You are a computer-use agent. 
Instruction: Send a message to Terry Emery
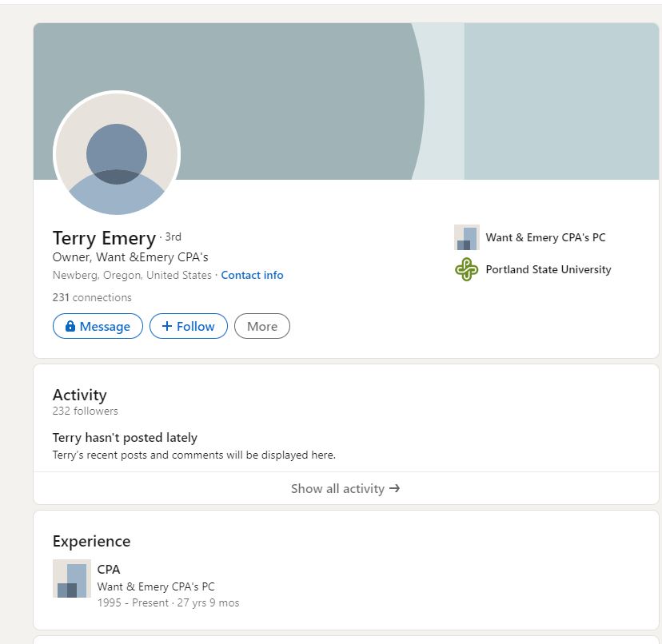point(98,326)
